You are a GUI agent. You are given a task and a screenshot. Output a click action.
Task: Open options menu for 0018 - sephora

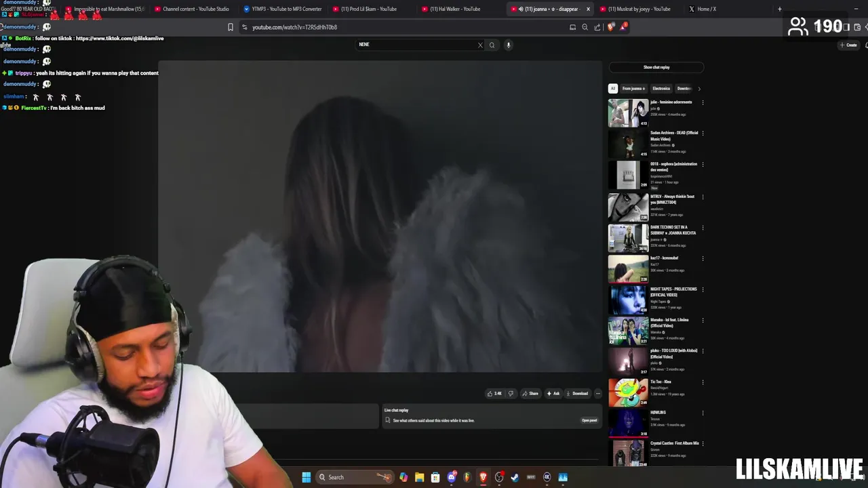coord(703,165)
